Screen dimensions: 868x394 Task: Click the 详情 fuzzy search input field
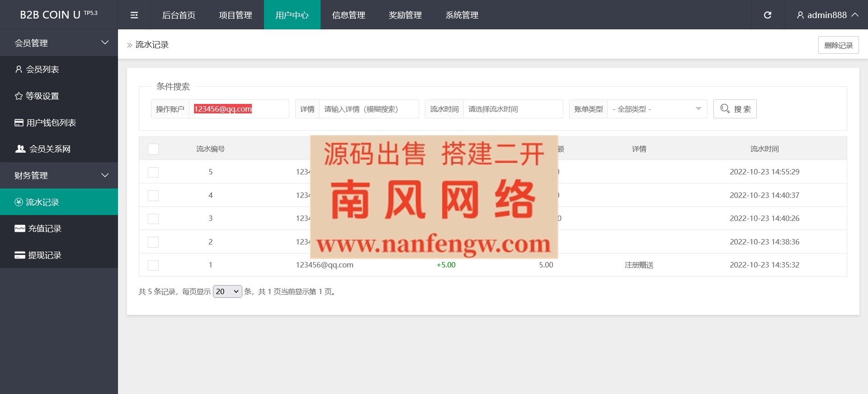[368, 109]
